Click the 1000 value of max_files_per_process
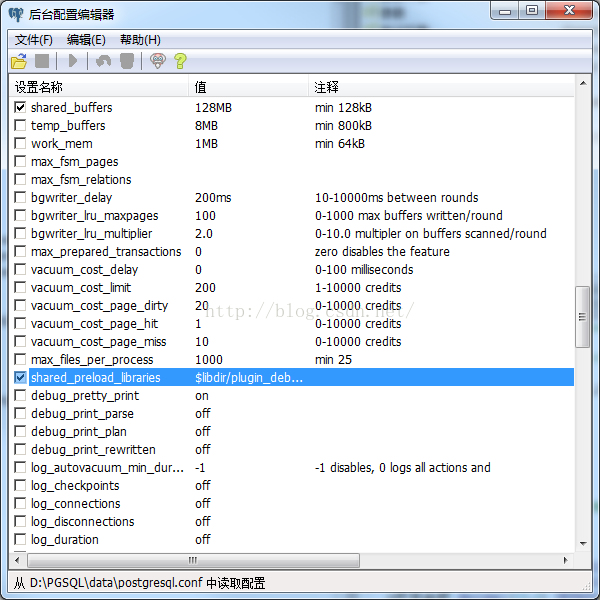 coord(209,360)
